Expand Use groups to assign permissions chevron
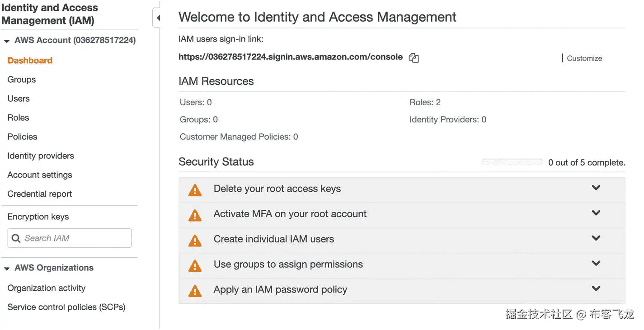The height and width of the screenshot is (330, 644). click(596, 263)
